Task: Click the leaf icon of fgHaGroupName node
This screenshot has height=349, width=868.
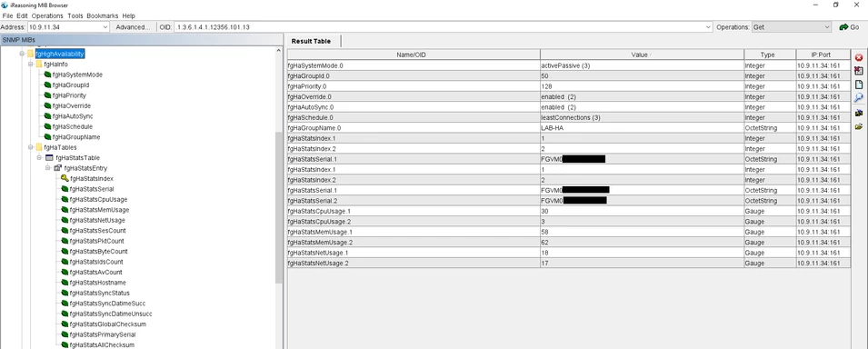Action: coord(47,137)
